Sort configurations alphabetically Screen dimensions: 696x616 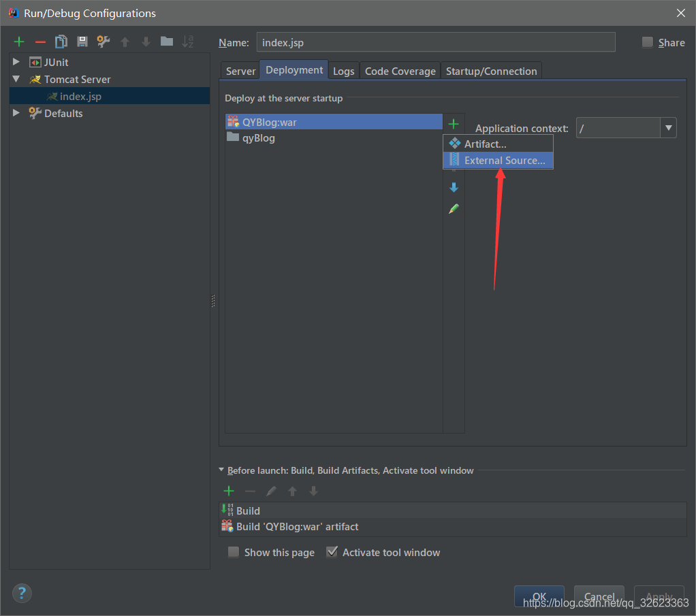click(188, 42)
